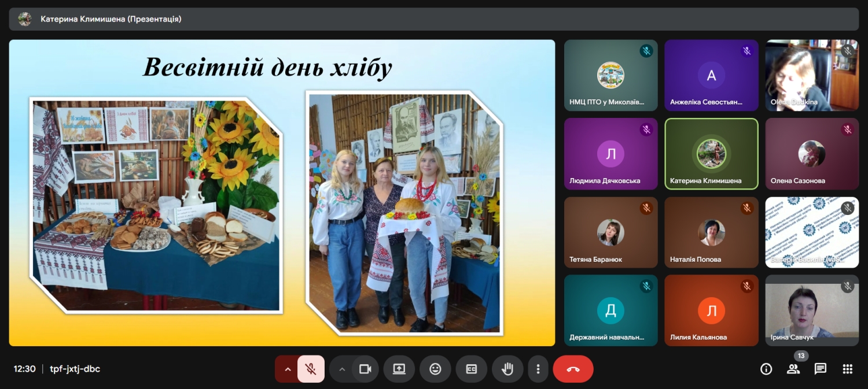
Task: Select Ірина Савчук video tile
Action: (x=812, y=310)
